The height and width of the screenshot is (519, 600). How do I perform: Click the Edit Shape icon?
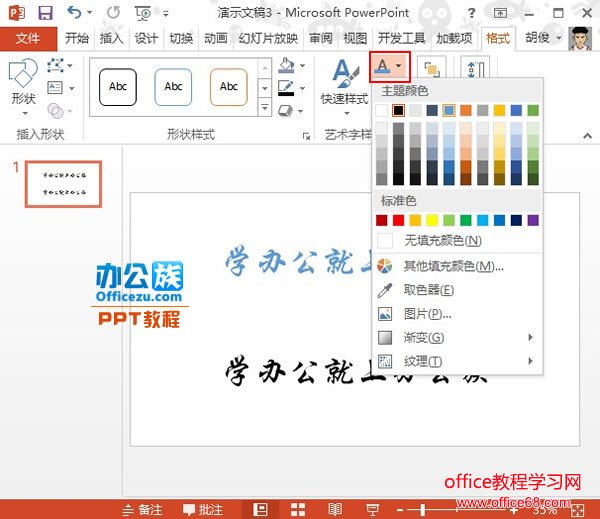[55, 65]
